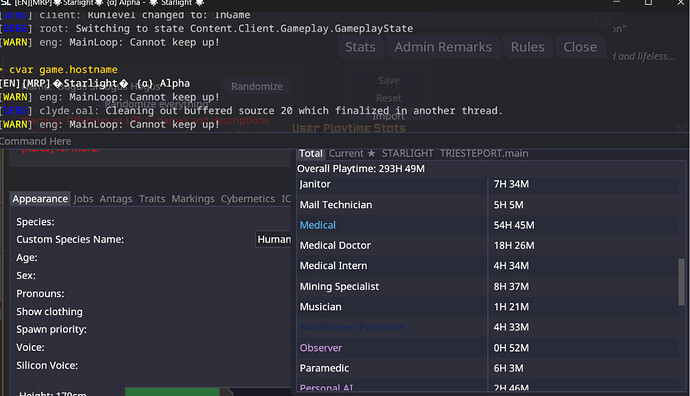Image resolution: width=690 pixels, height=396 pixels.
Task: Switch to the Current ★ playtime tab
Action: [x=352, y=154]
